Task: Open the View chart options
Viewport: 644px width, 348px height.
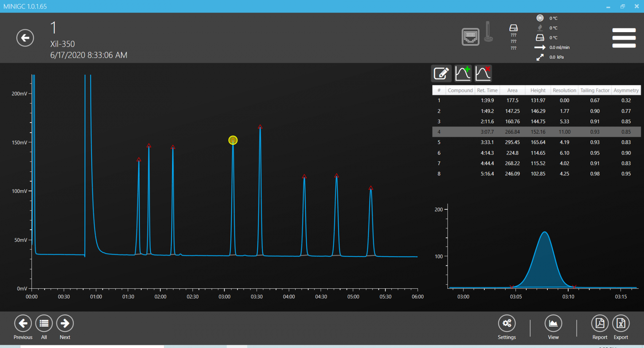Action: [x=553, y=323]
